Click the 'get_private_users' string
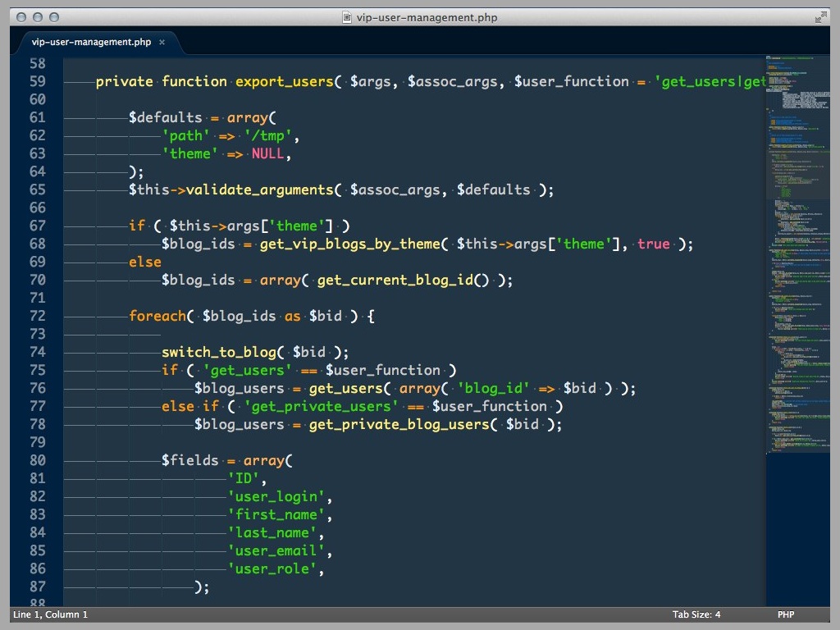The width and height of the screenshot is (840, 630). coord(322,407)
